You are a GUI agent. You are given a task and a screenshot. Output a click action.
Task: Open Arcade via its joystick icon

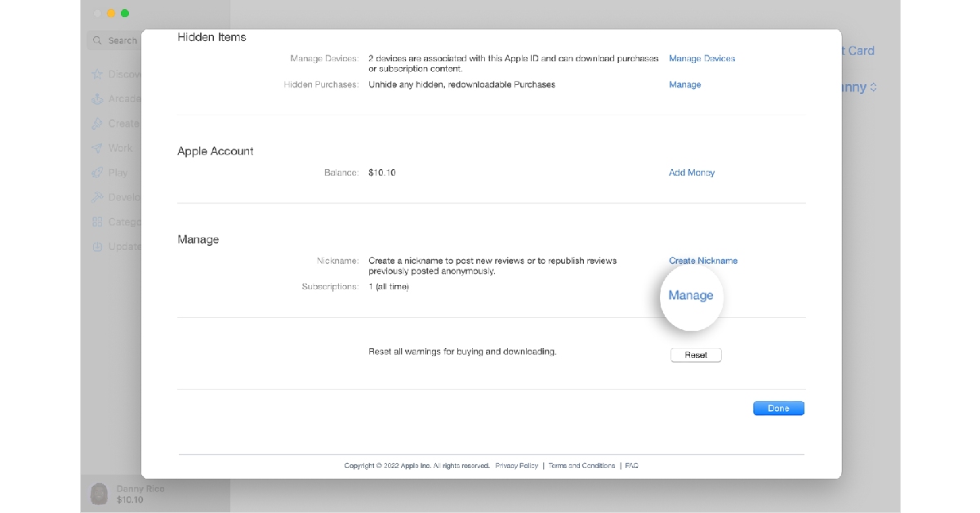[98, 99]
